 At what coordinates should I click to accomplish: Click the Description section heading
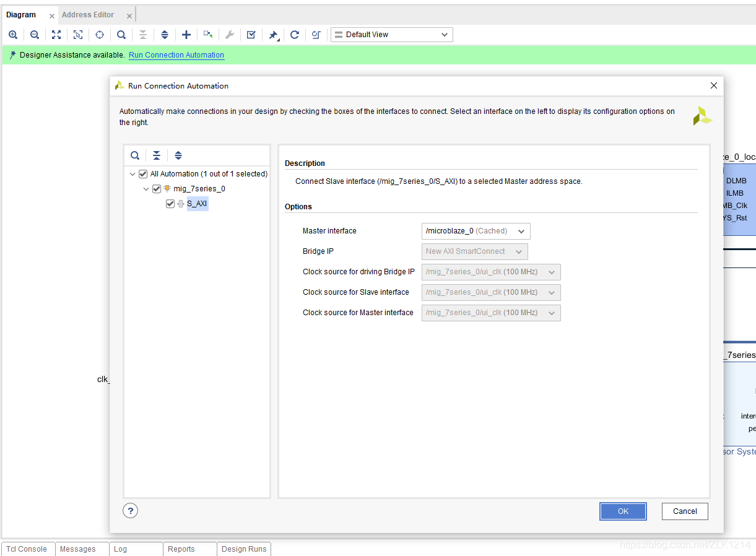[x=305, y=163]
